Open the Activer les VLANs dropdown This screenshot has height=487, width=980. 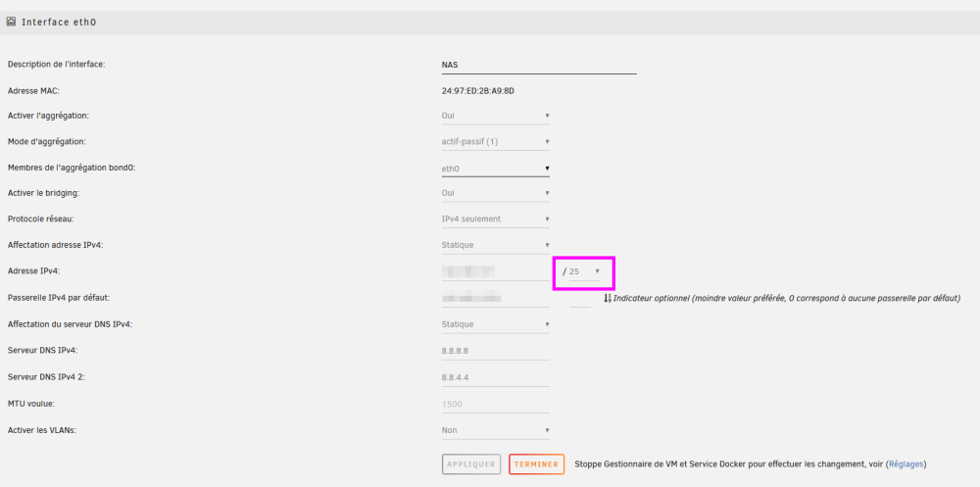click(496, 430)
